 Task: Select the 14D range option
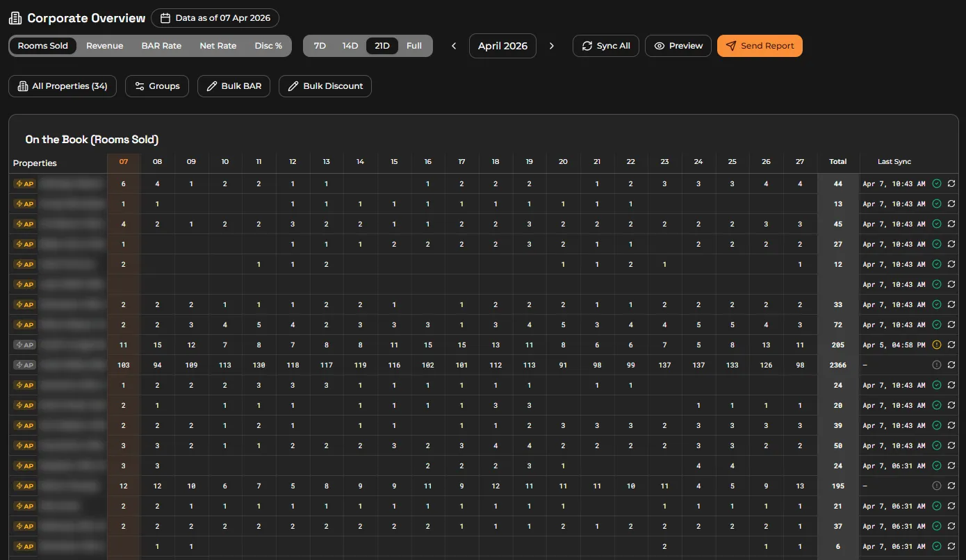350,46
